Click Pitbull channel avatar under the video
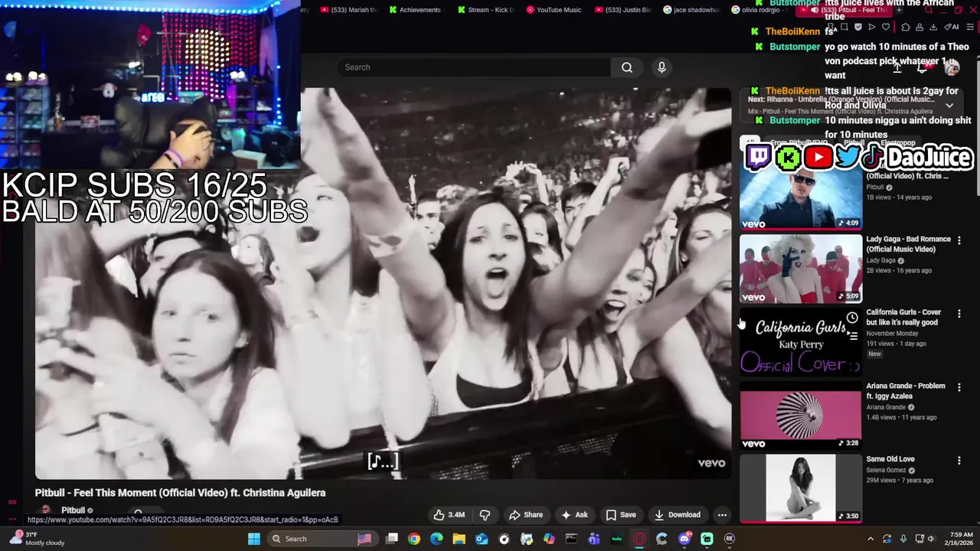This screenshot has height=551, width=980. [x=46, y=510]
